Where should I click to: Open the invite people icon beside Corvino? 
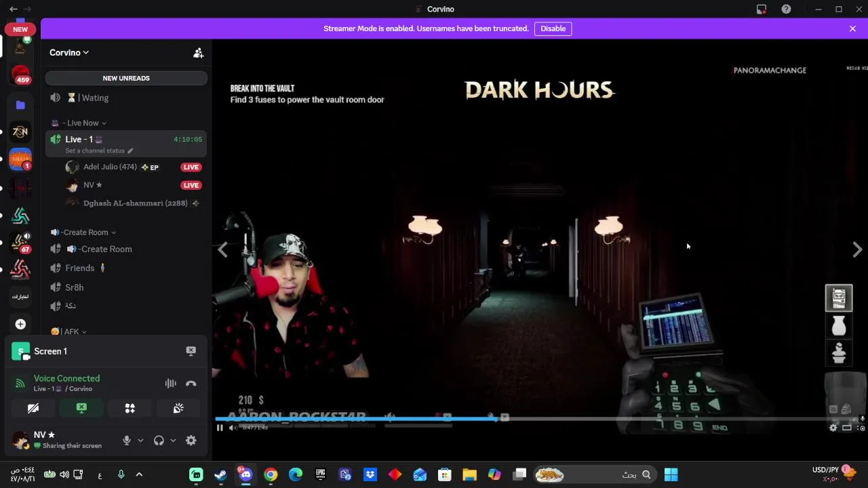(198, 53)
